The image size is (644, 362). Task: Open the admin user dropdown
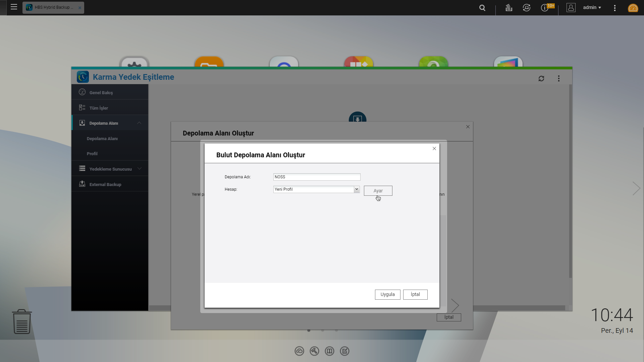click(592, 7)
